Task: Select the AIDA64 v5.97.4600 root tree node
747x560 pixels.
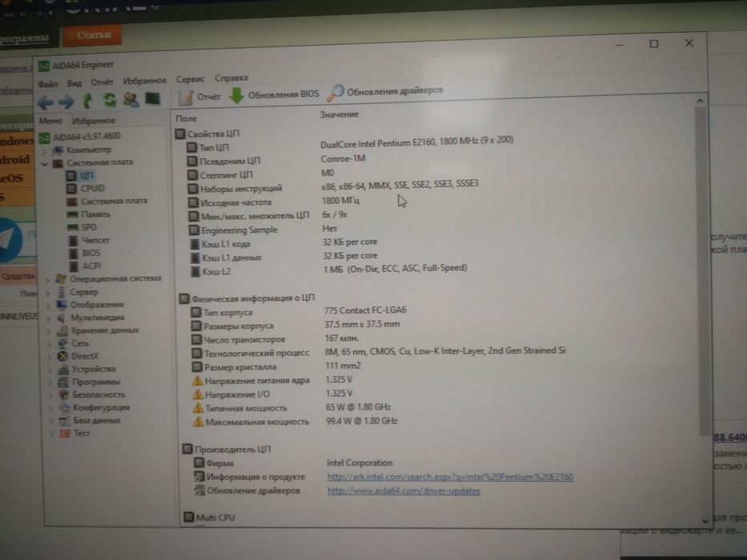Action: tap(79, 137)
